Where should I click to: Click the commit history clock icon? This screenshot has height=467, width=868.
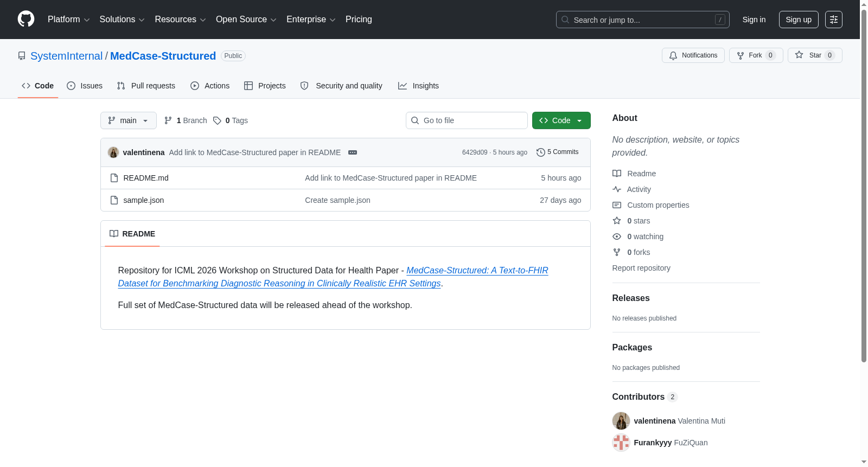(540, 152)
